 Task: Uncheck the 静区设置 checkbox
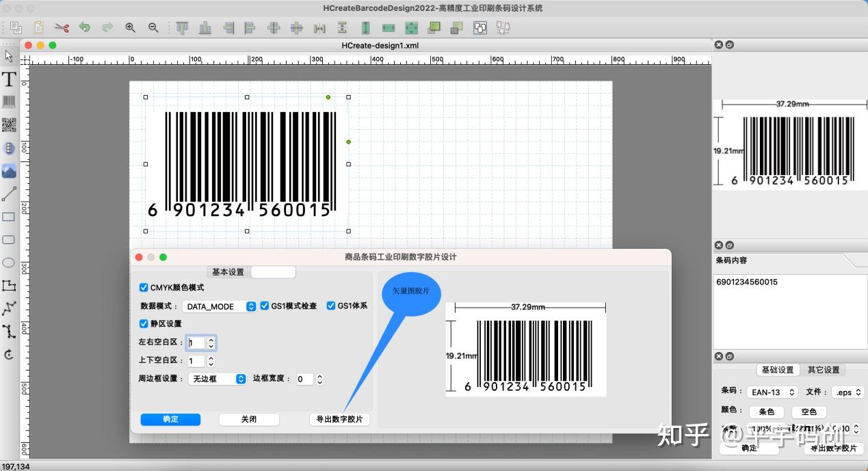coord(144,323)
